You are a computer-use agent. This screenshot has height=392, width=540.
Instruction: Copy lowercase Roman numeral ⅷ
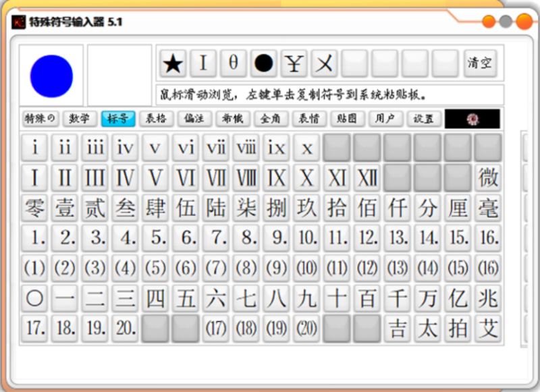point(246,148)
